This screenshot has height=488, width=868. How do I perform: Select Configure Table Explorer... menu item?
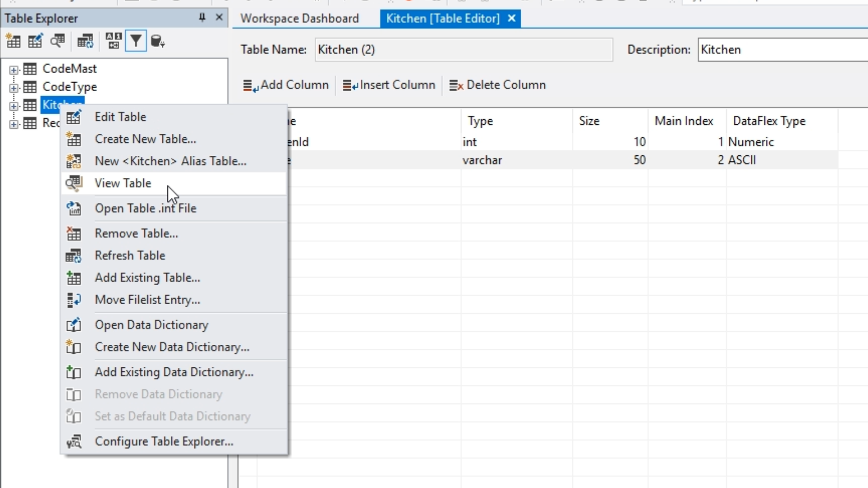164,441
